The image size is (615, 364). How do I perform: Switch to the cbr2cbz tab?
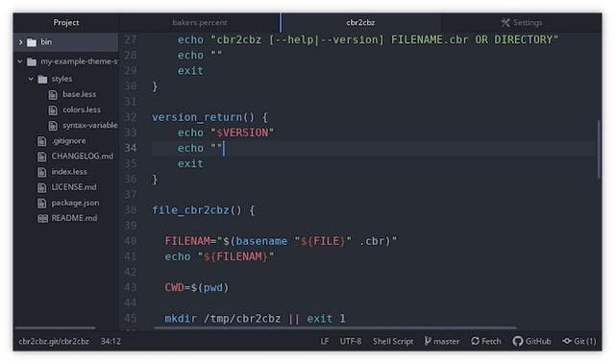click(360, 23)
